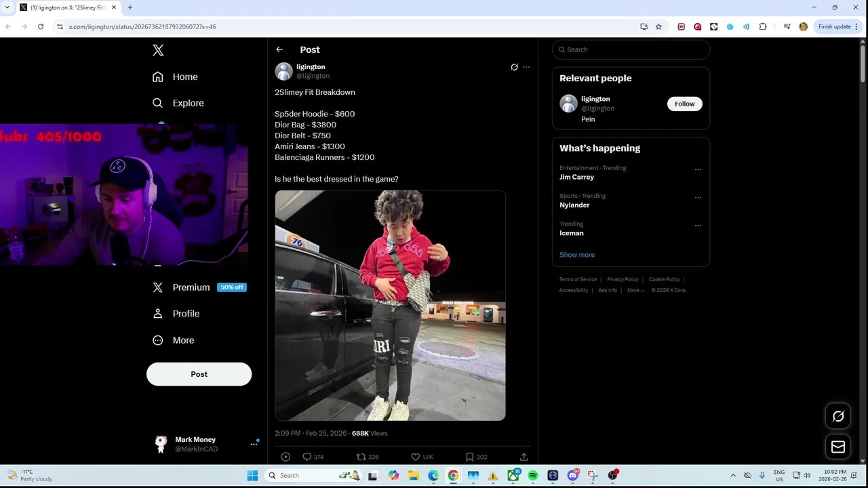
Task: Expand the footer More options
Action: [x=635, y=290]
